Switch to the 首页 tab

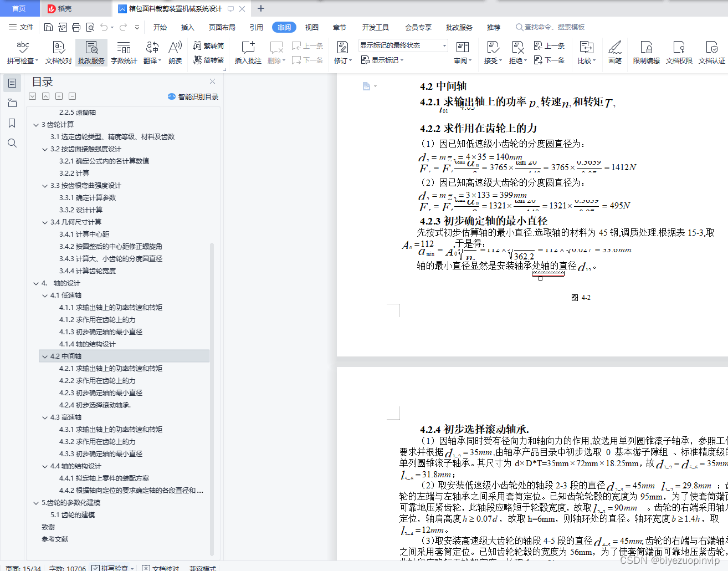point(19,8)
